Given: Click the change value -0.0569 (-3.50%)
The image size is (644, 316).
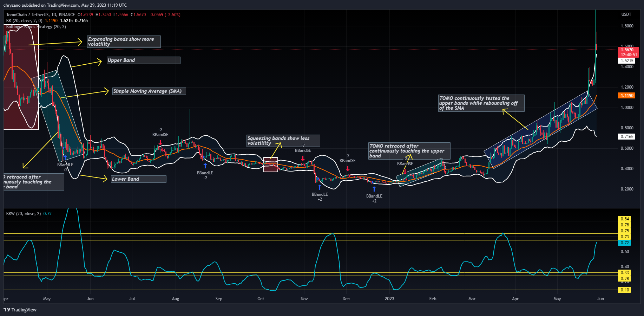Looking at the screenshot, I should 164,15.
